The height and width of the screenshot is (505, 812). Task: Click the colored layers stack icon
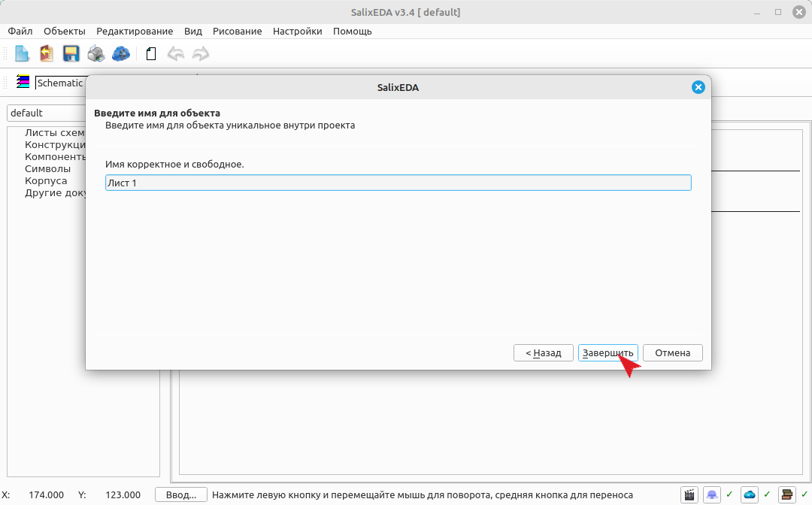(23, 82)
